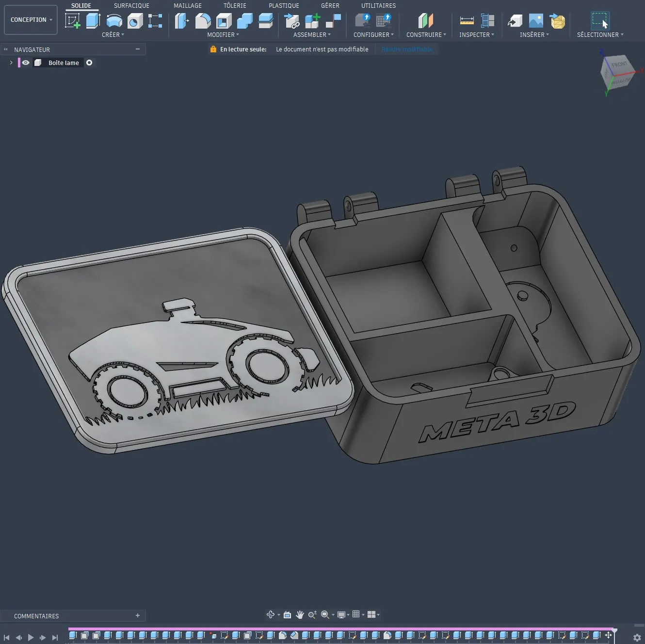Click the New Component icon
This screenshot has width=645, height=644.
tap(313, 21)
